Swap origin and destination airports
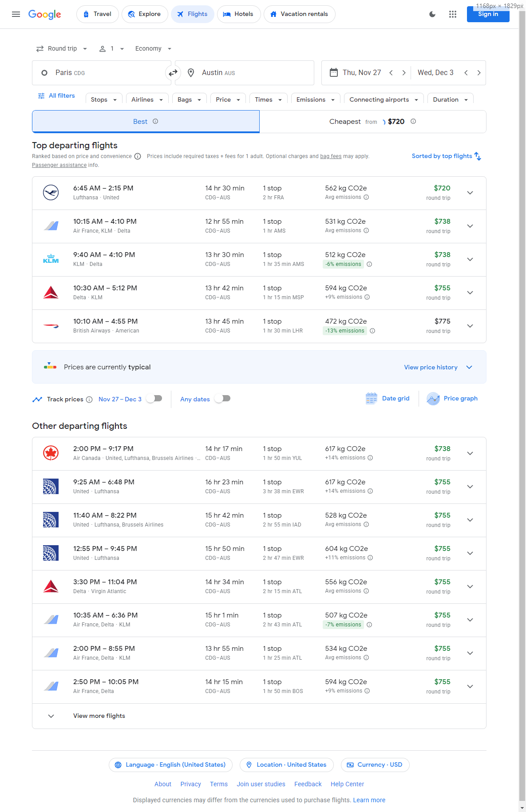Viewport: 526px width, 812px height. 173,73
